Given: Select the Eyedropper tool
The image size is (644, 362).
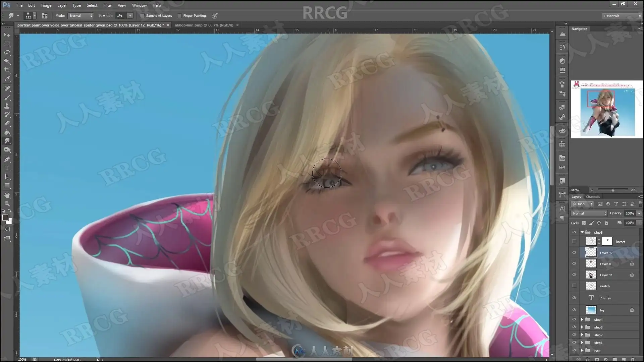Looking at the screenshot, I should 7,79.
